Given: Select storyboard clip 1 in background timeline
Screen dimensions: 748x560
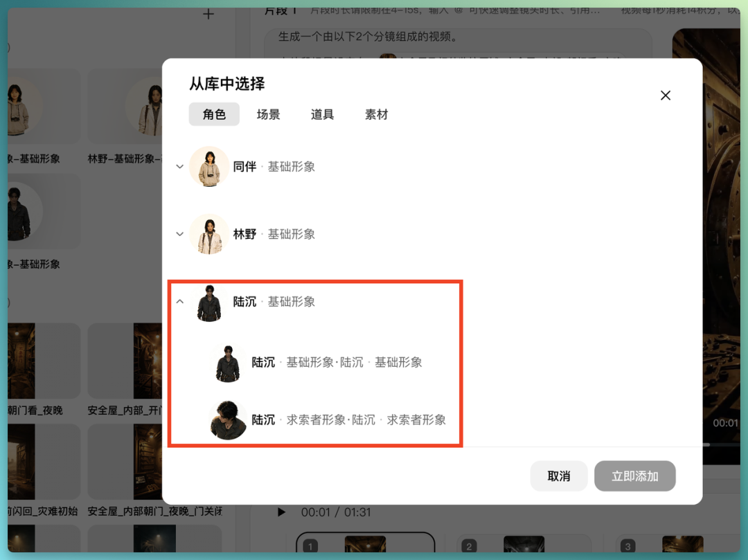Looking at the screenshot, I should 365,543.
